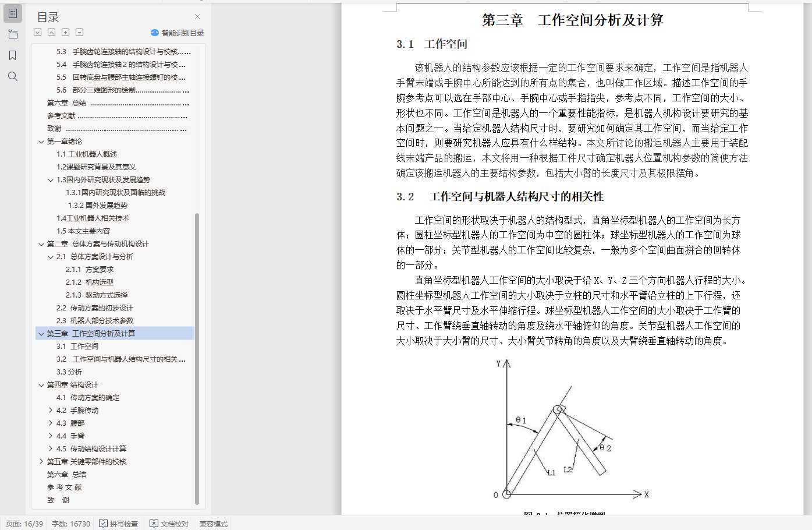The image size is (812, 530).
Task: Select 致 谢 at outline bottom
Action: pos(58,500)
